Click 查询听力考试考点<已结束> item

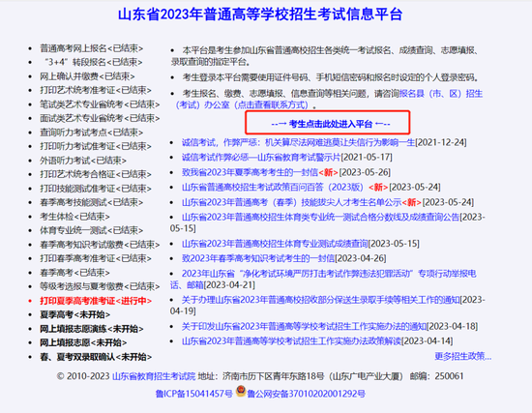pyautogui.click(x=91, y=133)
